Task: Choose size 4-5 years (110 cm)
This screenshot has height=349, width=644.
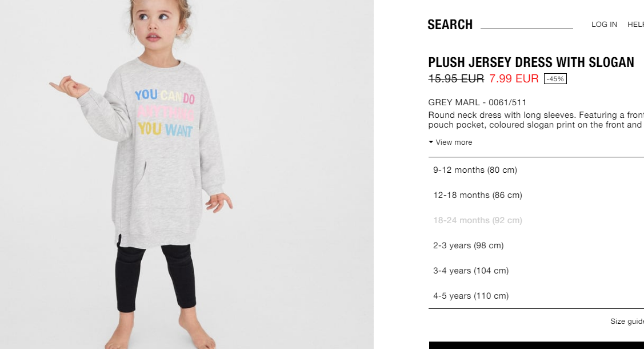Action: 536,296
